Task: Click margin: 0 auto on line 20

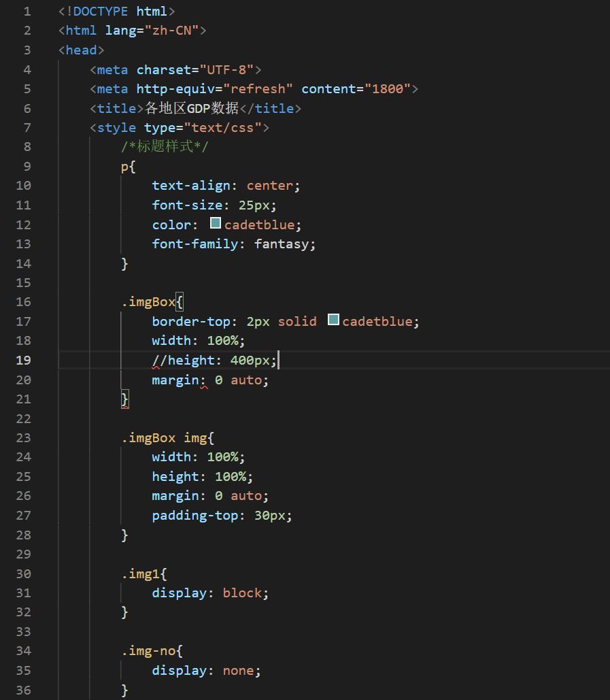Action: (x=210, y=380)
